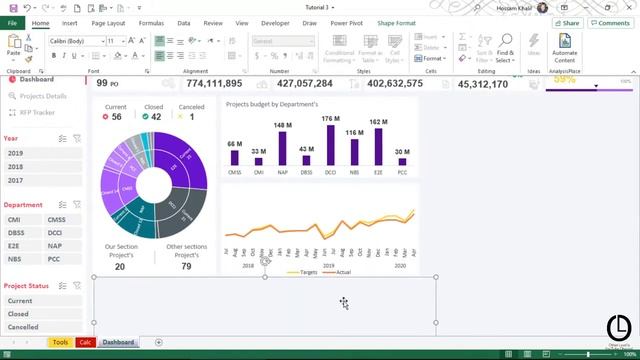Viewport: 640px width, 360px height.
Task: Click the shape's rotation handle
Action: point(265,262)
